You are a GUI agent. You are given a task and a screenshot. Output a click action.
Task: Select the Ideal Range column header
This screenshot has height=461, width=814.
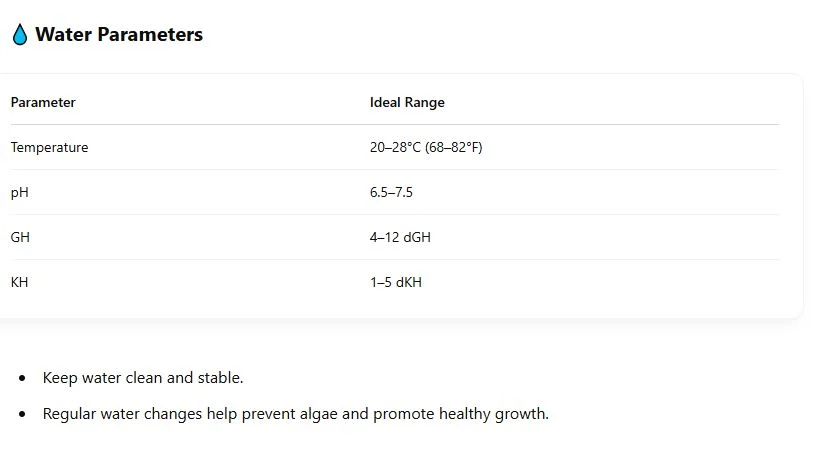(407, 102)
